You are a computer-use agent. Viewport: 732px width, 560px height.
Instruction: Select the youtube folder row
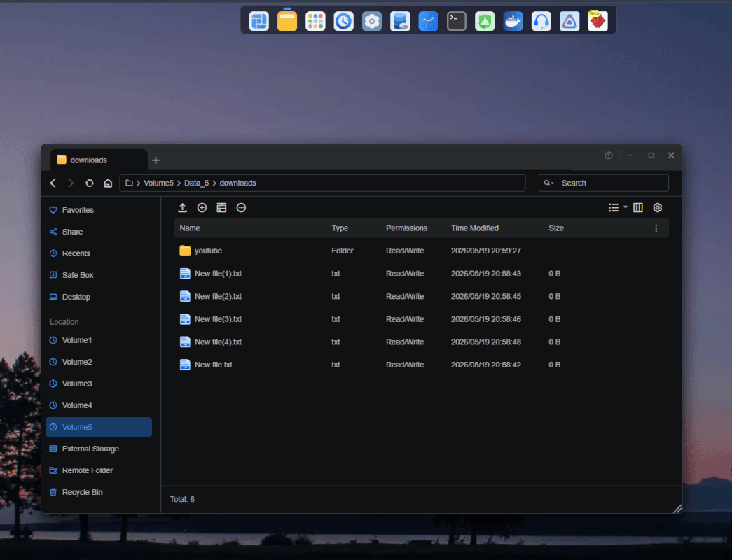[x=422, y=251]
